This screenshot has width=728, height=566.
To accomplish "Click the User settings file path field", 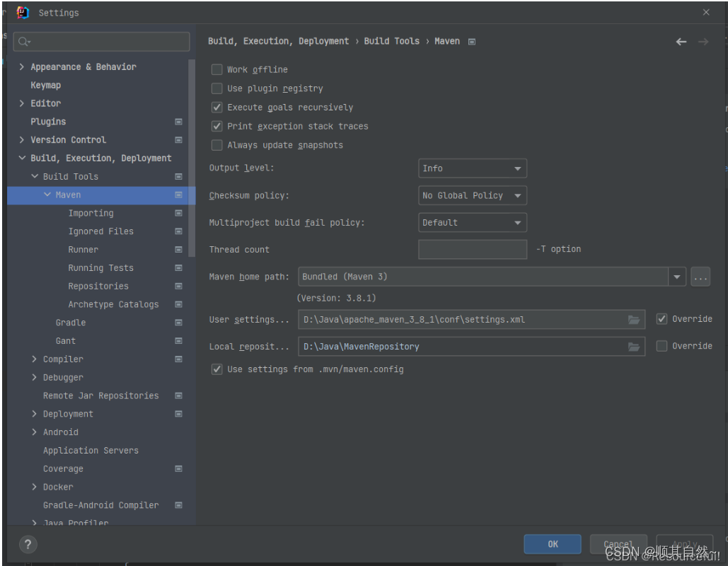I will pyautogui.click(x=471, y=320).
